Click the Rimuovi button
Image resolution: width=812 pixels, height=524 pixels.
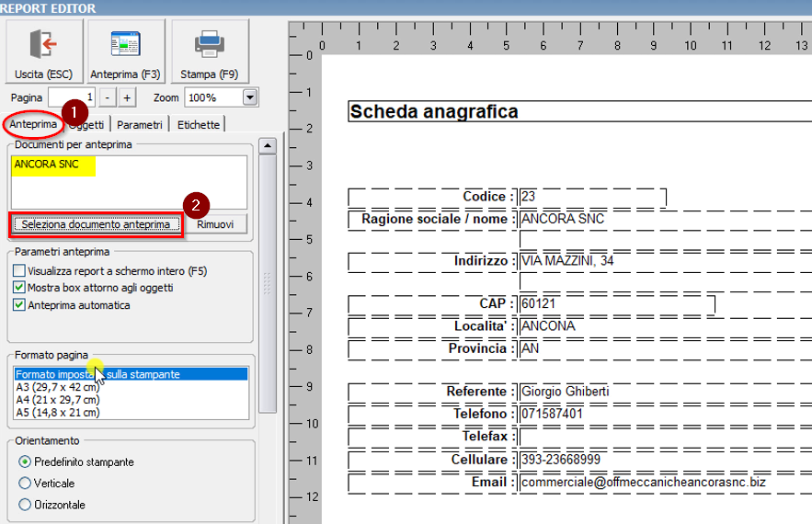(x=215, y=224)
